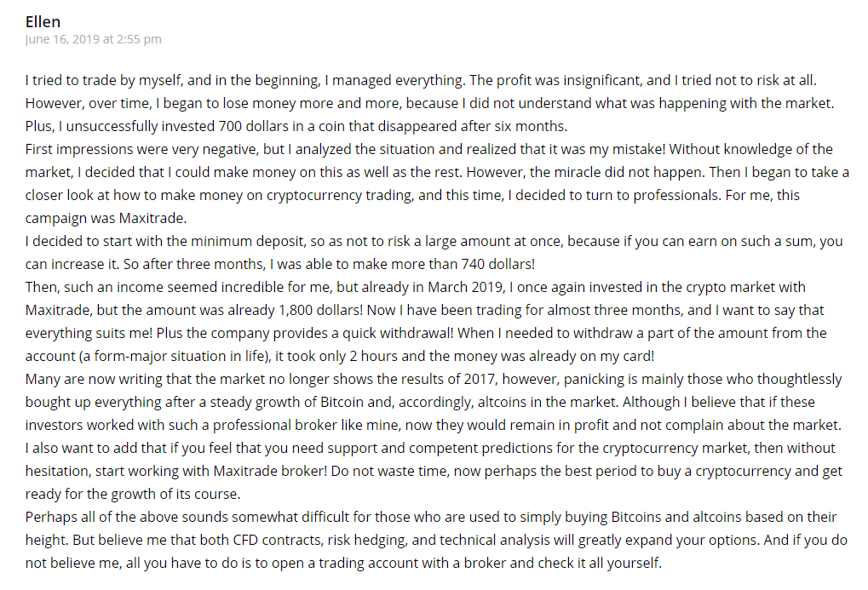Click the sentence starting 'First impressions were'
The width and height of the screenshot is (868, 590).
click(347, 150)
